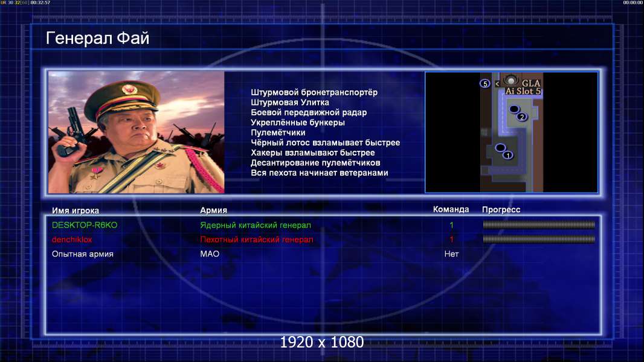Click start position marker 1 on minimap
Screen dimensions: 644x362
[508, 156]
